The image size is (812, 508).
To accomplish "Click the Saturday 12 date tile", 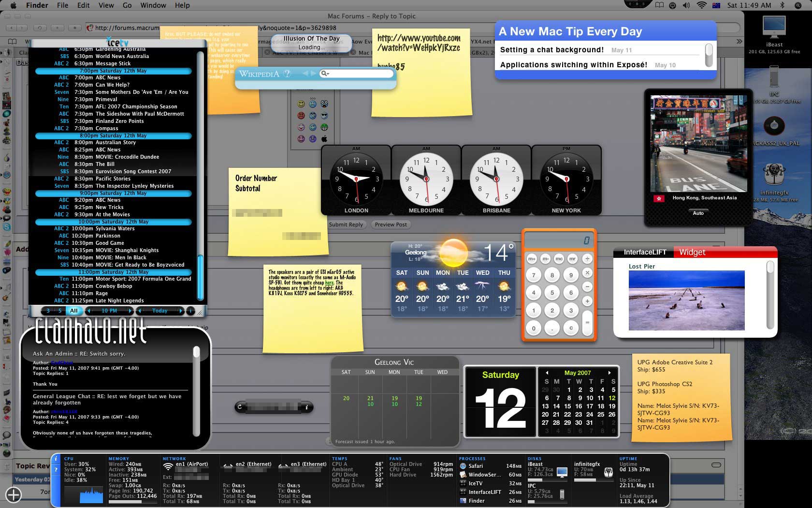I will [500, 402].
